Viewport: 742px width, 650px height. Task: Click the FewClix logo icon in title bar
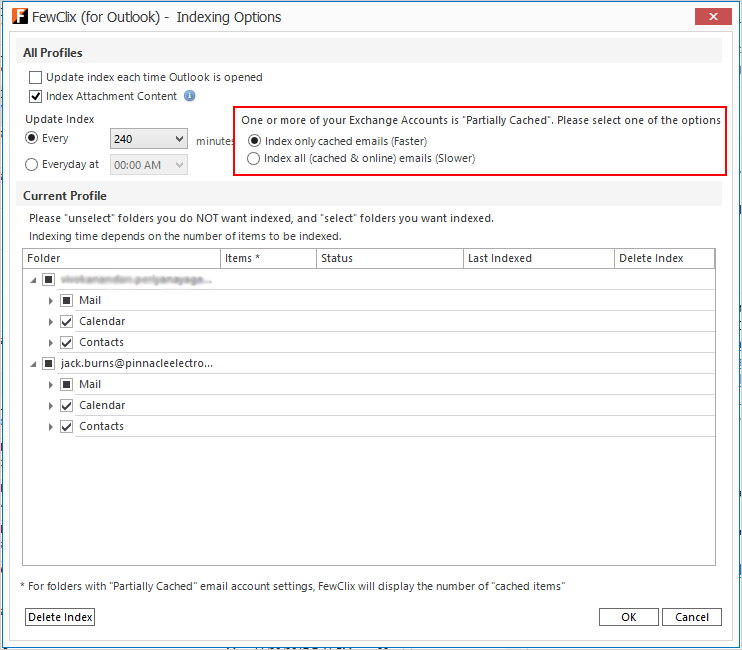click(x=20, y=16)
